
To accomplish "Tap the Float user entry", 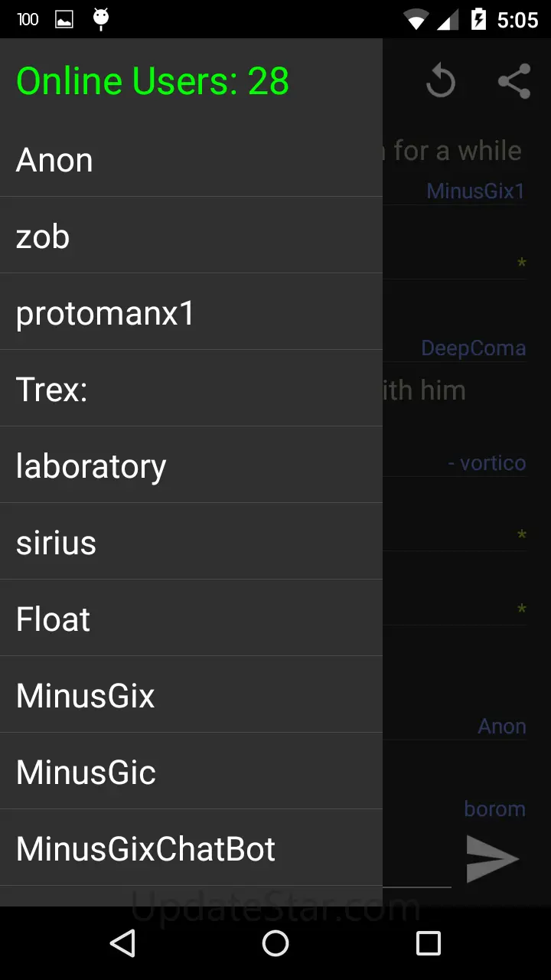I will [191, 619].
